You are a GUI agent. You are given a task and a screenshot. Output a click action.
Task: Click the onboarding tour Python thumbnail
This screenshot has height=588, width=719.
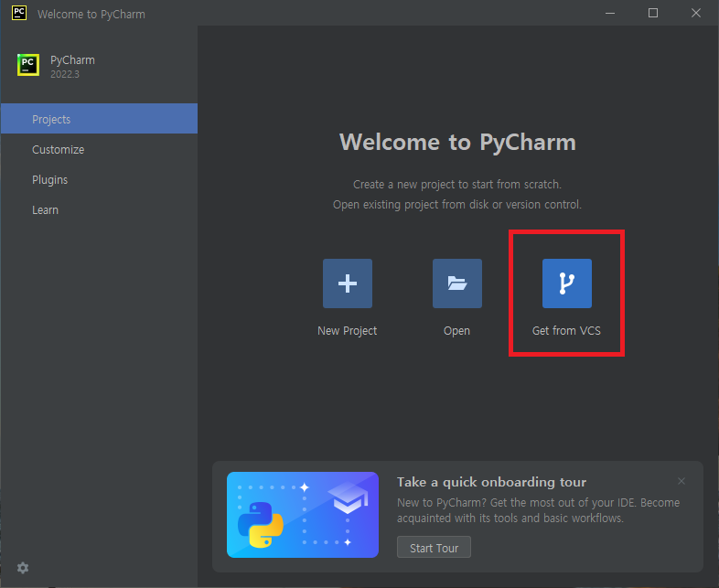point(303,515)
